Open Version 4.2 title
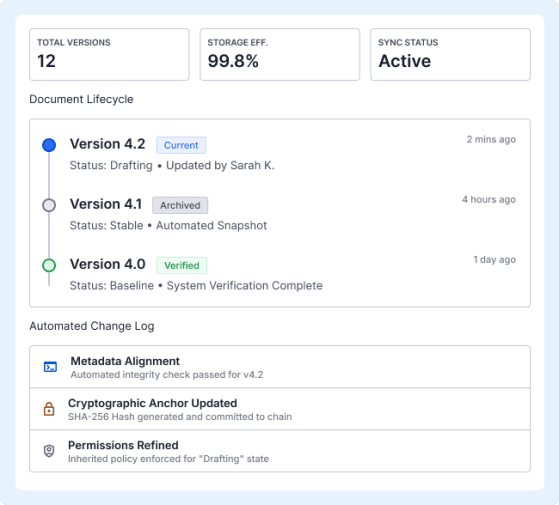Image resolution: width=559 pixels, height=505 pixels. (x=107, y=144)
